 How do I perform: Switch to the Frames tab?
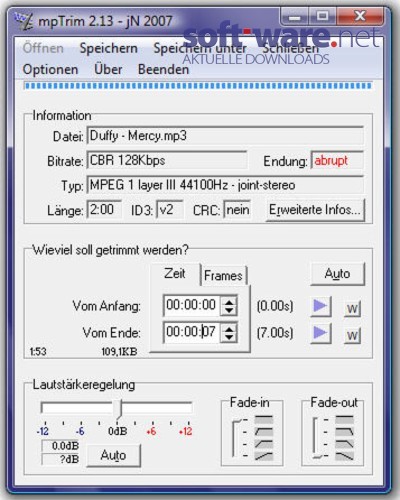click(223, 276)
